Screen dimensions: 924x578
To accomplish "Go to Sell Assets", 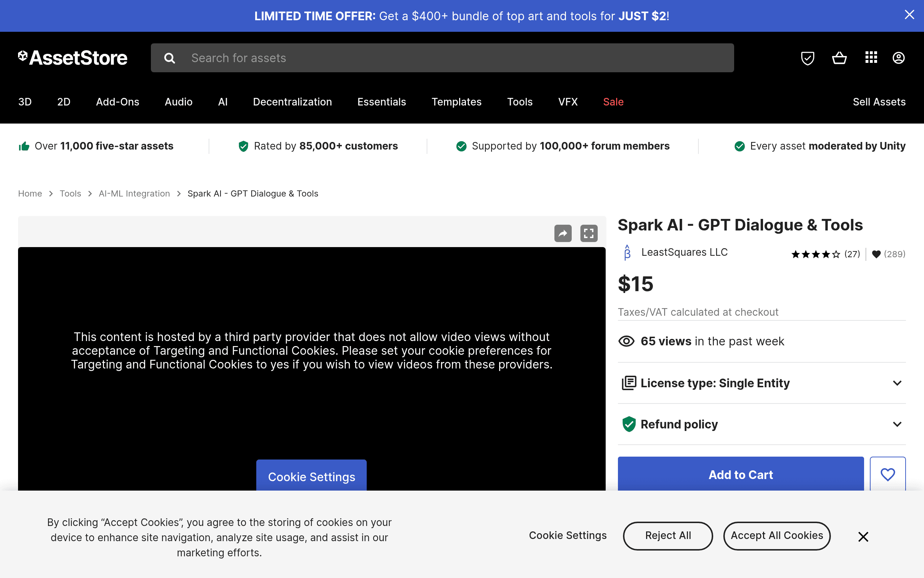I will [879, 102].
